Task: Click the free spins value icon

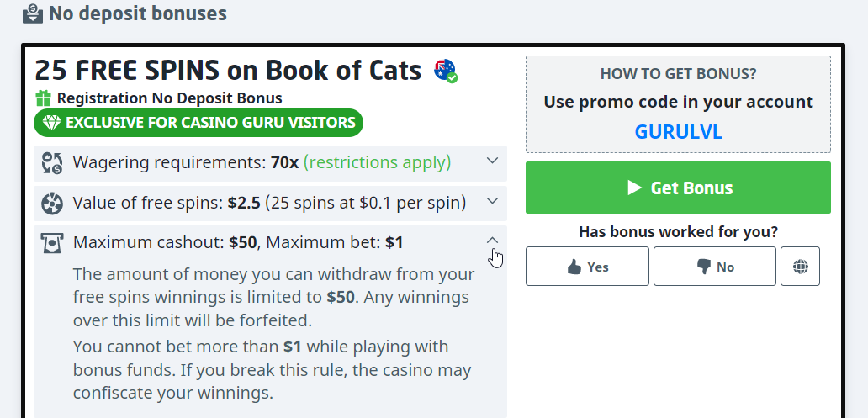Action: point(52,203)
